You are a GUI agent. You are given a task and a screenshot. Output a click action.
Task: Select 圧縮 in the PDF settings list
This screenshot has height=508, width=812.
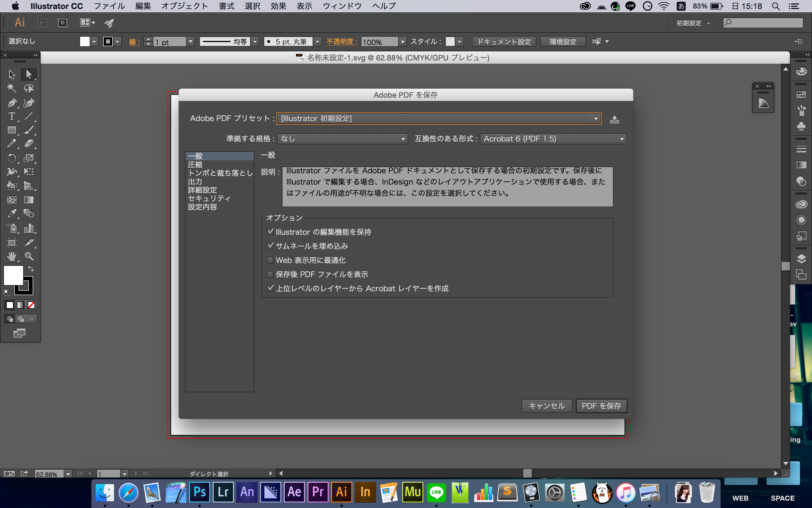(x=219, y=165)
